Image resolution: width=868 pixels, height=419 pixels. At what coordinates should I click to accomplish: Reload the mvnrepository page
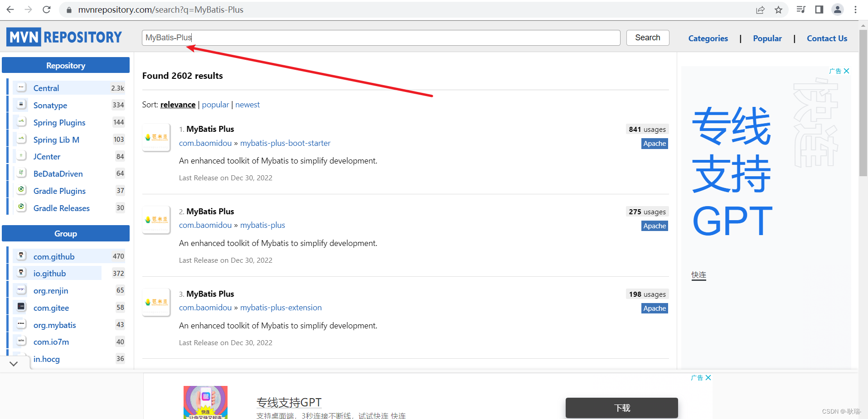pyautogui.click(x=46, y=10)
